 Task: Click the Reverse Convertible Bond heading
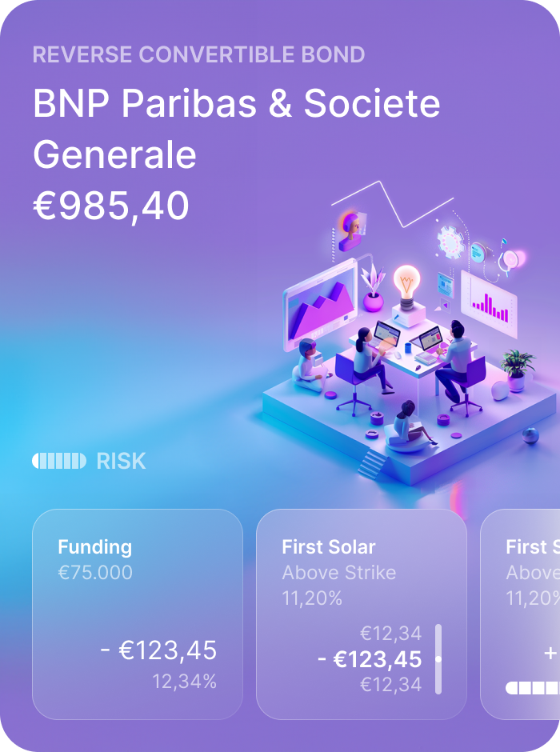click(198, 54)
